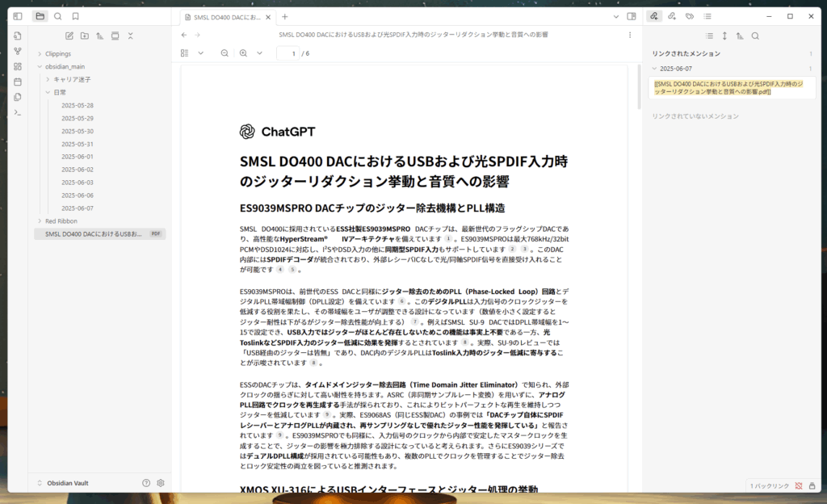Create a new note in file explorer

(69, 36)
